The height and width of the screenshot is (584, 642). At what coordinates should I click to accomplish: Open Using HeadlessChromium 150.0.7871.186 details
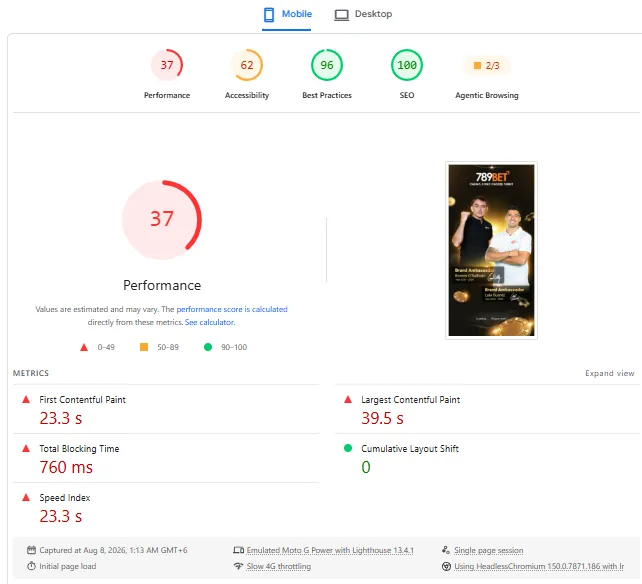click(539, 566)
